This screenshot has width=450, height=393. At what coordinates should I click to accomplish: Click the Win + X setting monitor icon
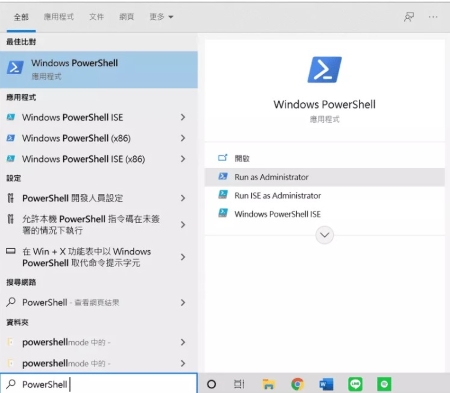click(x=11, y=251)
